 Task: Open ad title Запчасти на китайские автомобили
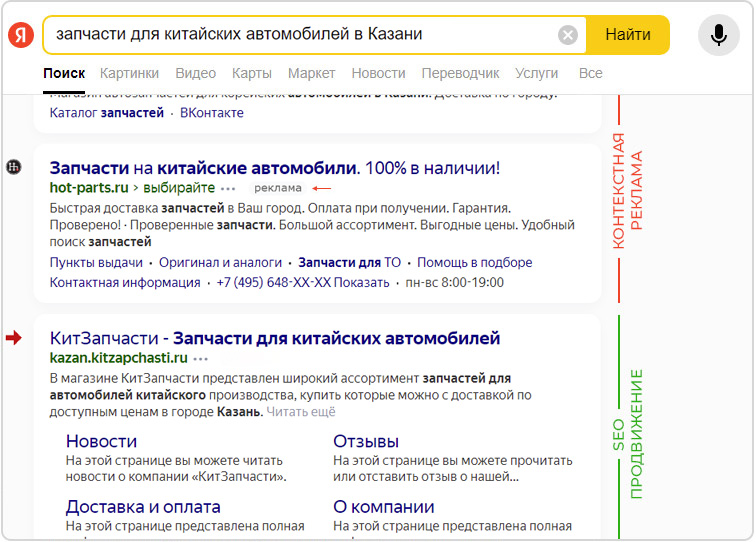(275, 168)
